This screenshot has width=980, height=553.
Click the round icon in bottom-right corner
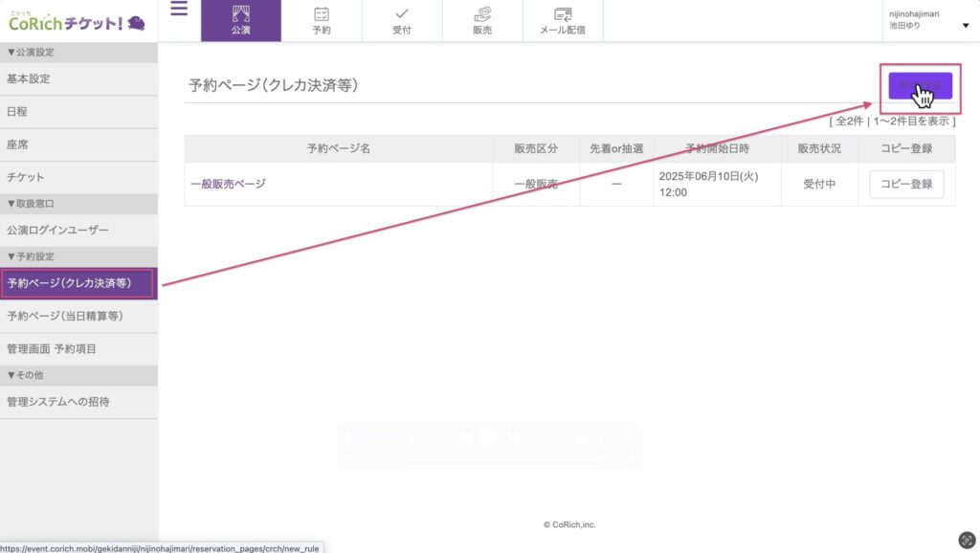966,540
